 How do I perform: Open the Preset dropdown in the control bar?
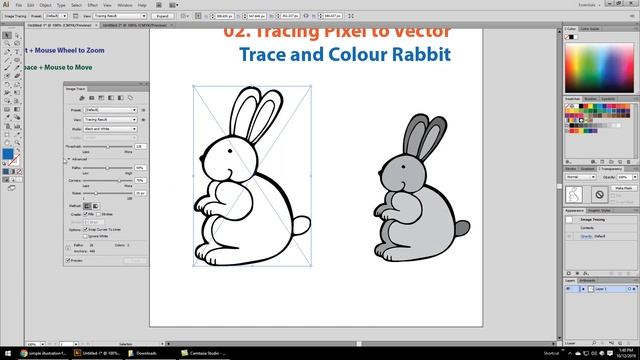56,16
